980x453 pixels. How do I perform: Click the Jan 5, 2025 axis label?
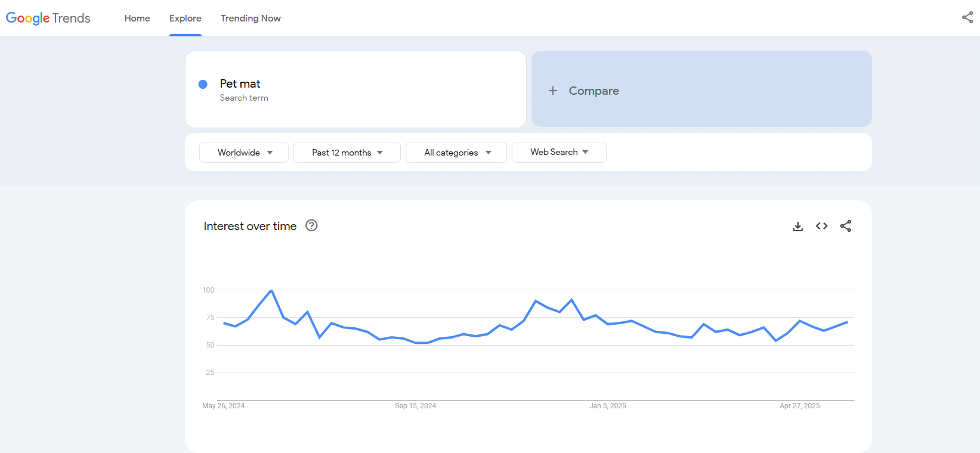tap(608, 406)
